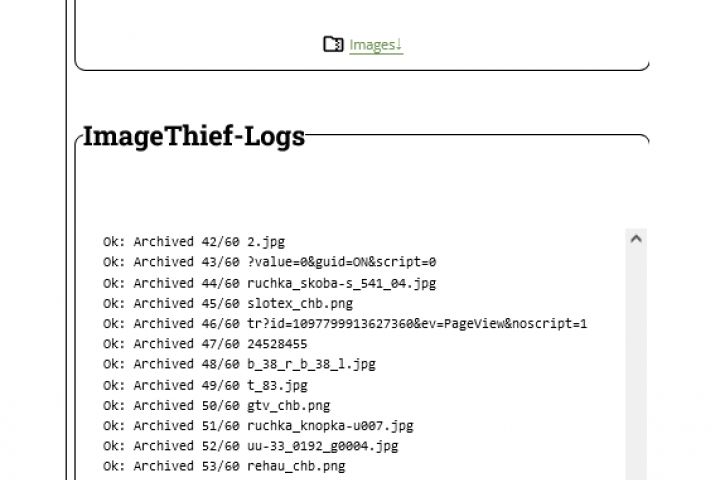Click the "Archived 47/60" status text
The height and width of the screenshot is (480, 720).
coord(186,344)
